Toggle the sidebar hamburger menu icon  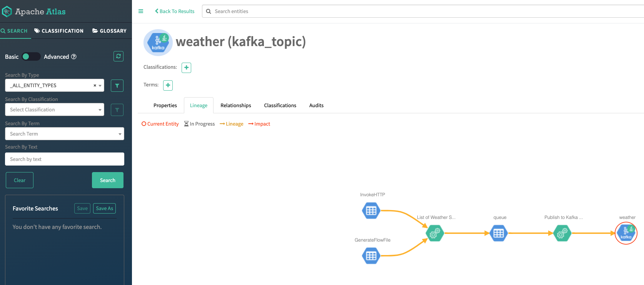(141, 11)
